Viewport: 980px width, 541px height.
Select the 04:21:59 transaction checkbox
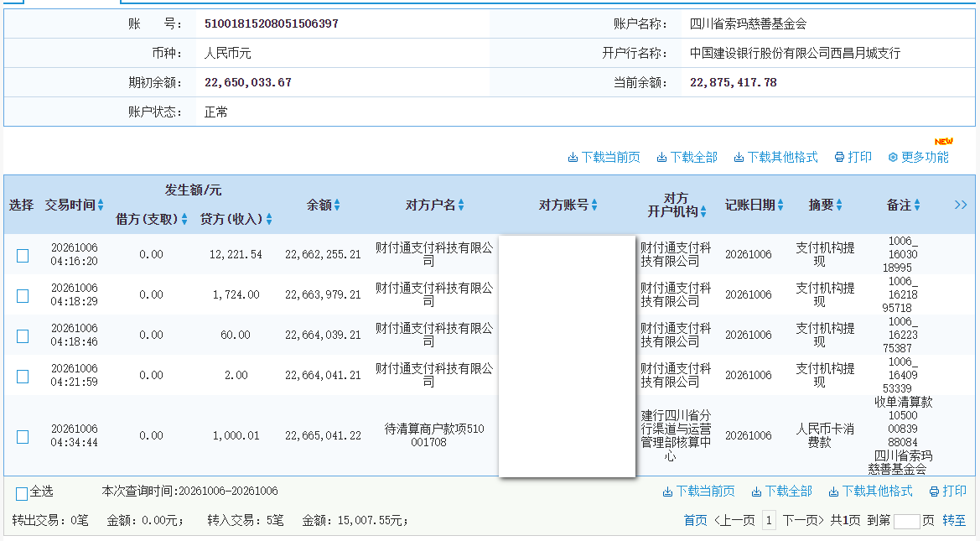click(23, 376)
